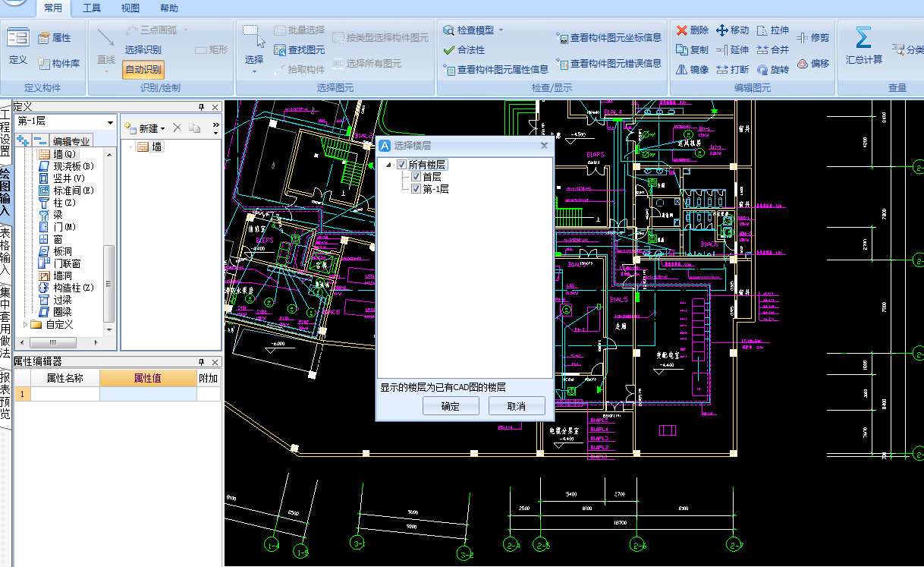Click the 编辑专业 button
The height and width of the screenshot is (567, 924).
(71, 141)
